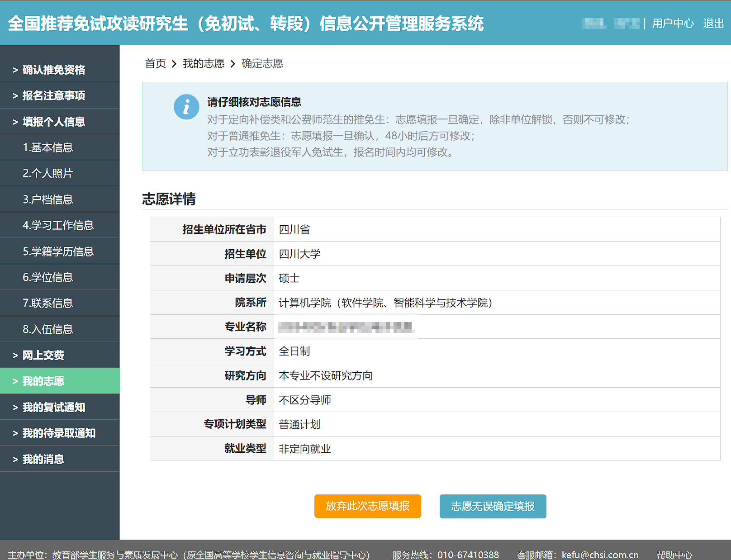Click 志愿详情 section heading
The image size is (731, 560).
(x=169, y=199)
